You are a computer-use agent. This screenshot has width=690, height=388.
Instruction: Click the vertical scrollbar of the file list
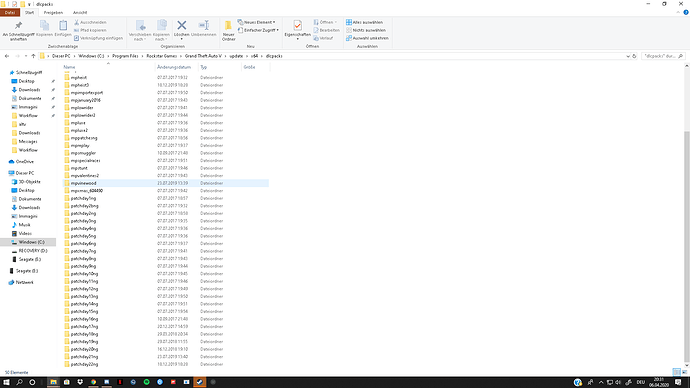coord(686,246)
